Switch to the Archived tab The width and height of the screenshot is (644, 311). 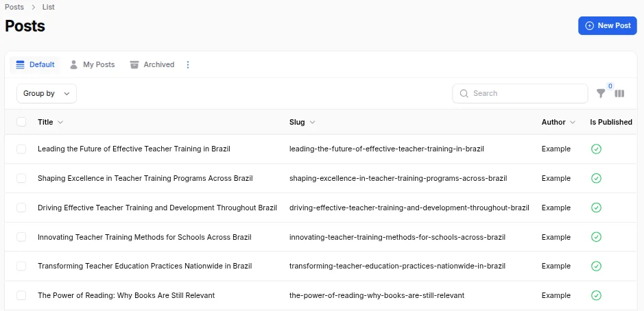152,64
